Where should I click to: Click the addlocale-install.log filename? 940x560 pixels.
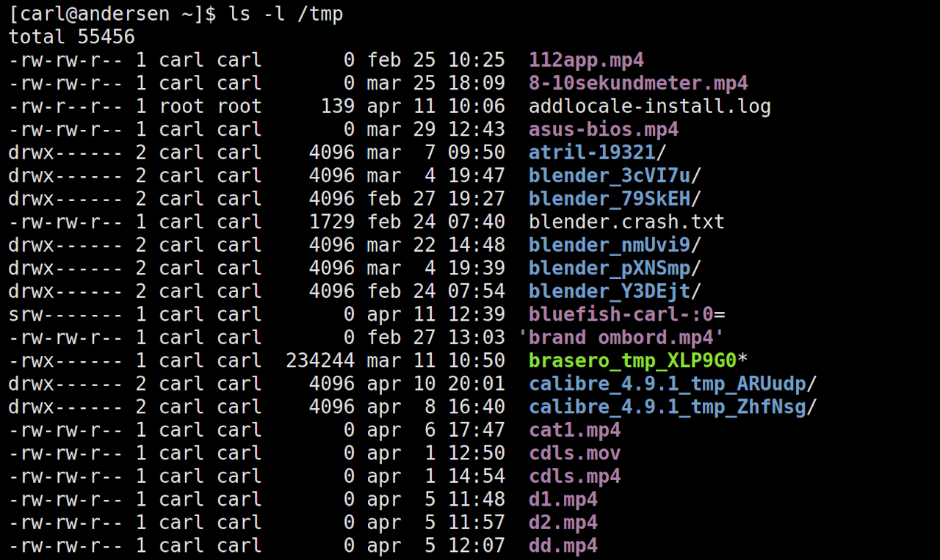[649, 106]
